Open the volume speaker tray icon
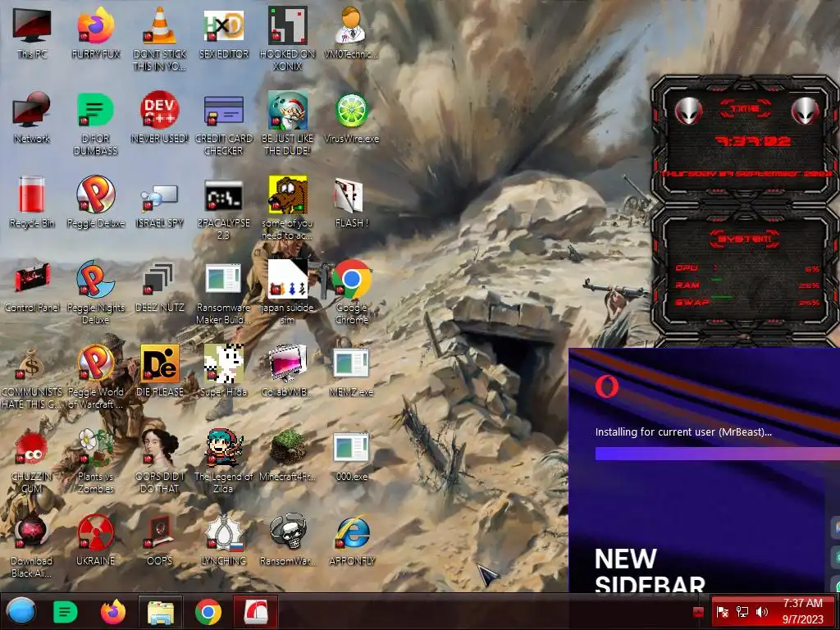 (x=762, y=612)
